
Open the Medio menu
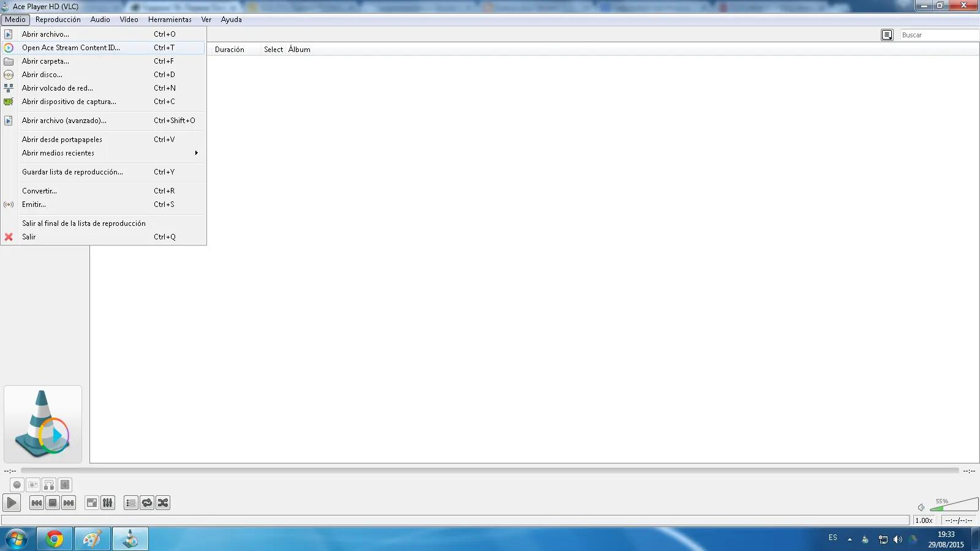(15, 20)
